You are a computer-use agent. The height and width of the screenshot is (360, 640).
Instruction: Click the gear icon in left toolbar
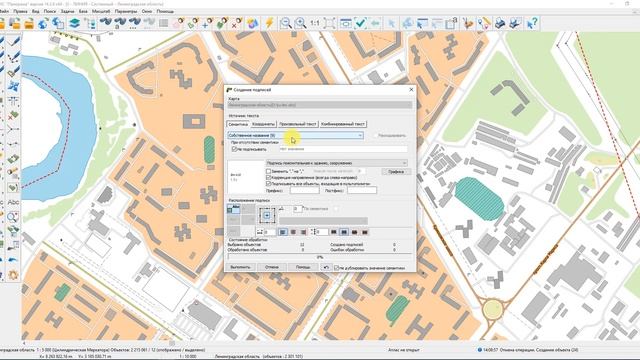click(13, 275)
